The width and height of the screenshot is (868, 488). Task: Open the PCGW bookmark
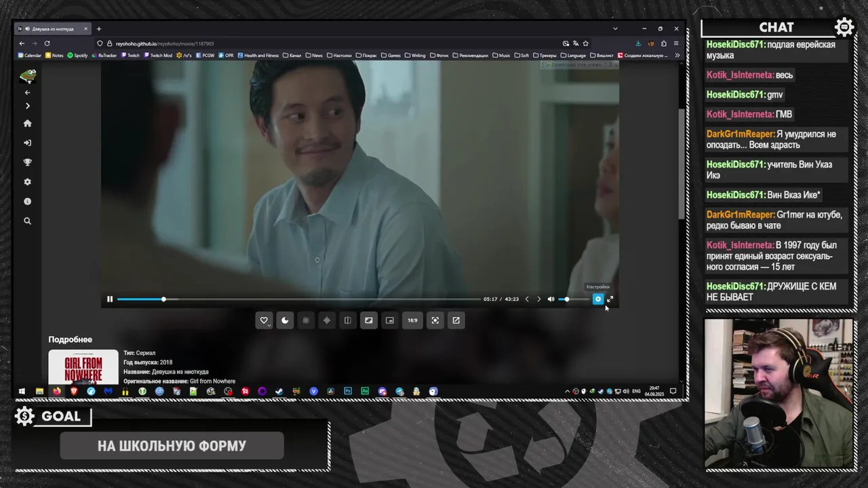204,56
